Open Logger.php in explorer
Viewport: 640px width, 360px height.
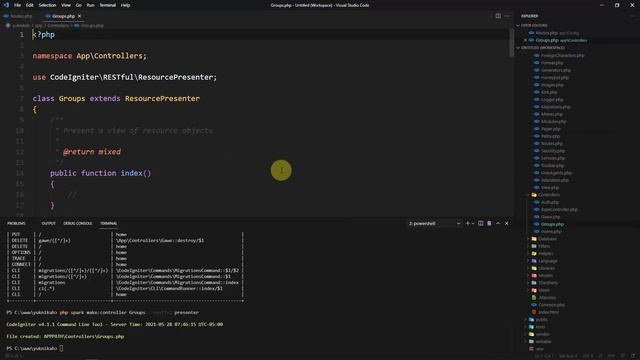(552, 100)
